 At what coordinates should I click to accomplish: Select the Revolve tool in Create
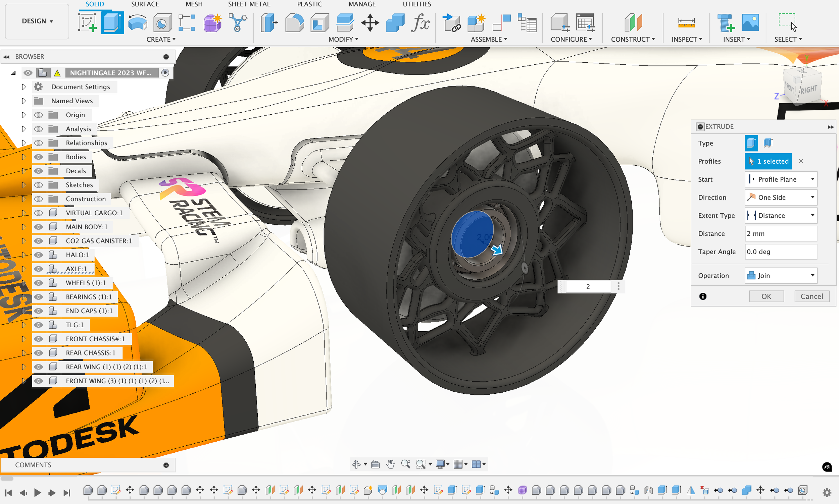(x=138, y=23)
